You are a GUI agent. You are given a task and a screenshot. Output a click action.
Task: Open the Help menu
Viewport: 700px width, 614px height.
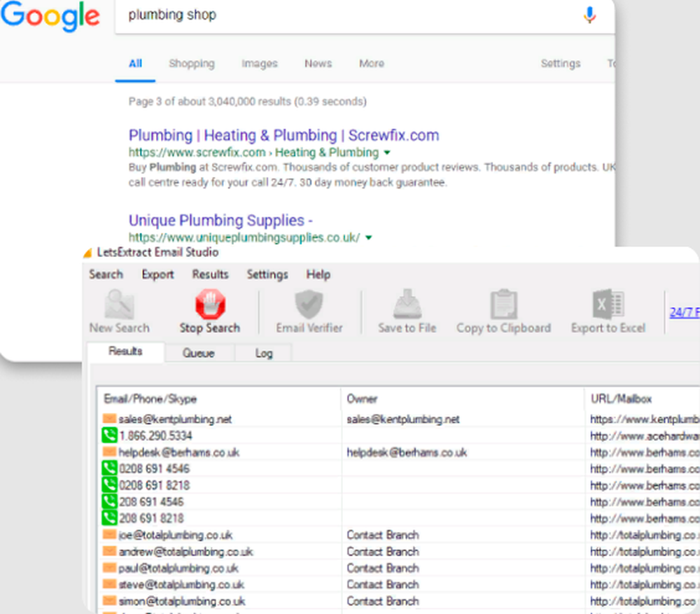click(x=318, y=274)
